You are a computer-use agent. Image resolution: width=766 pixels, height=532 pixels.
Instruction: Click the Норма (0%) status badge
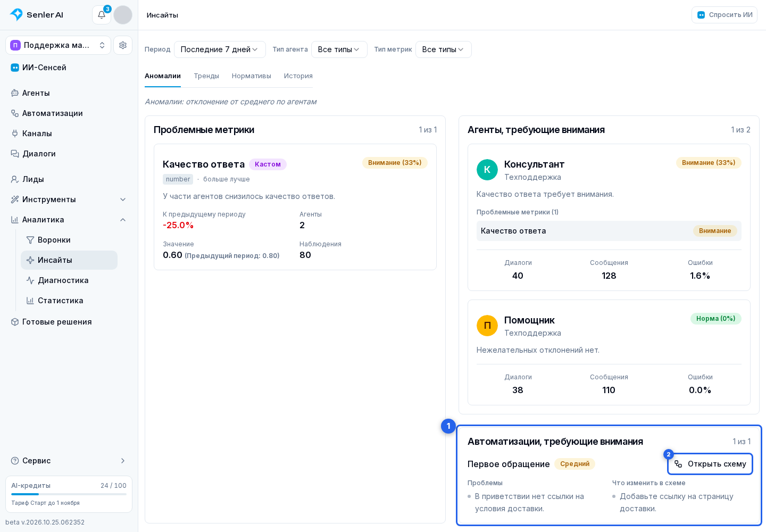[x=716, y=319]
